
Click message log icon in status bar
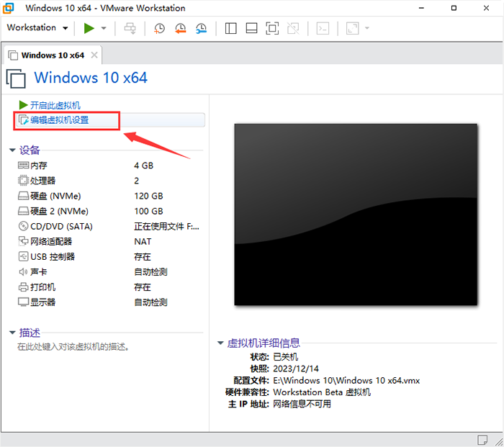pyautogui.click(x=482, y=440)
